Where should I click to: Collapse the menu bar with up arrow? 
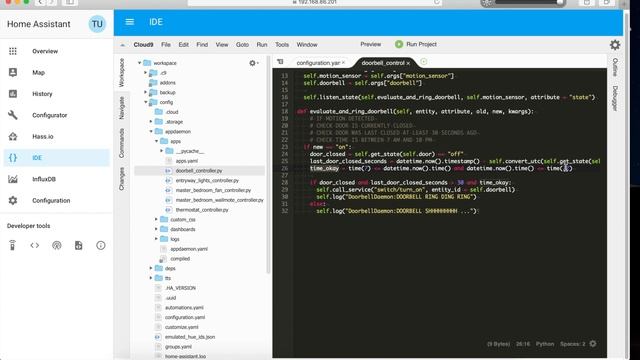(x=122, y=45)
